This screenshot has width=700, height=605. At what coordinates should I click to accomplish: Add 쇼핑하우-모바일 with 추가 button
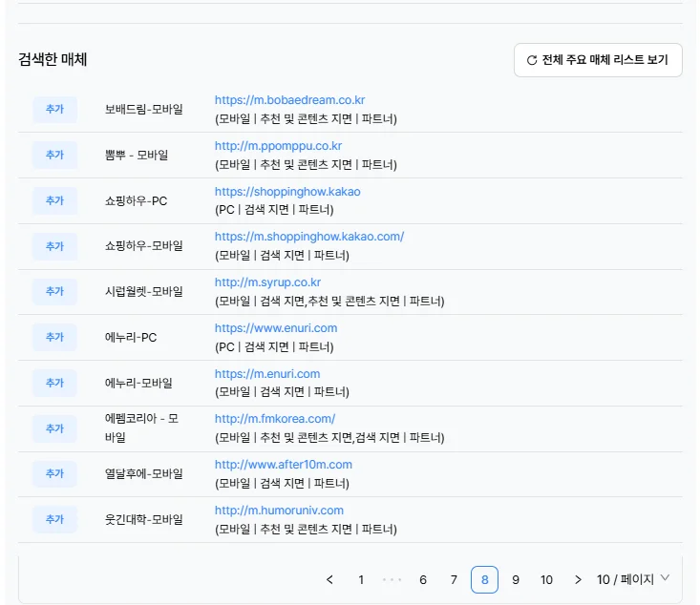[x=54, y=246]
